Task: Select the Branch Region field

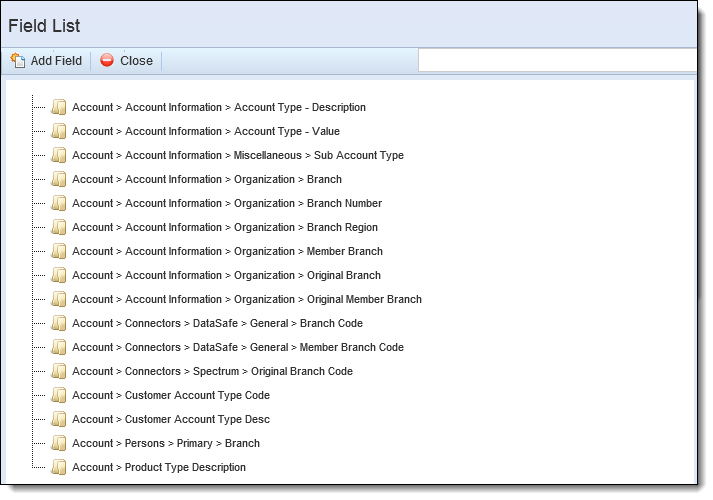Action: (225, 227)
